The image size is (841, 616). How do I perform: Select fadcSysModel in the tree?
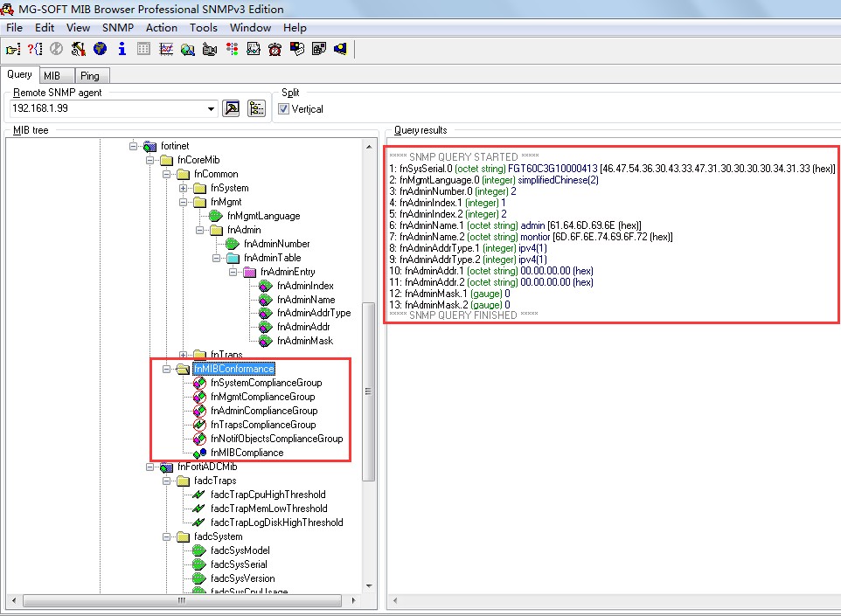tap(240, 550)
